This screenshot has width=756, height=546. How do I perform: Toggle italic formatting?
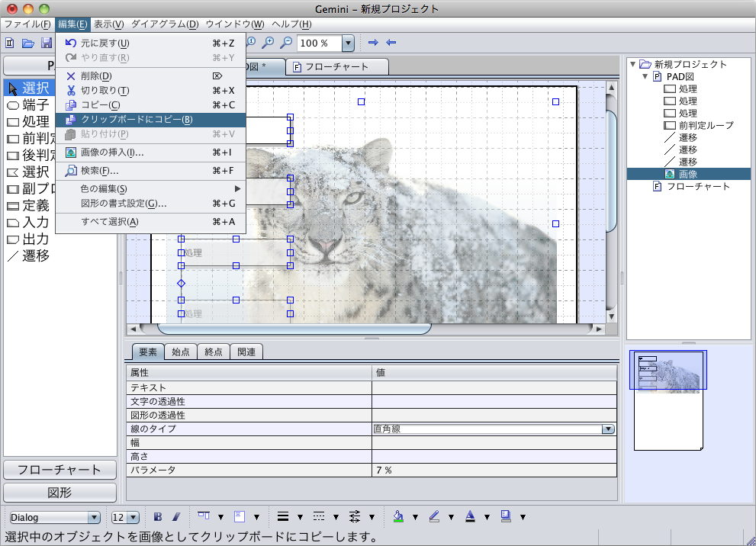(x=176, y=516)
